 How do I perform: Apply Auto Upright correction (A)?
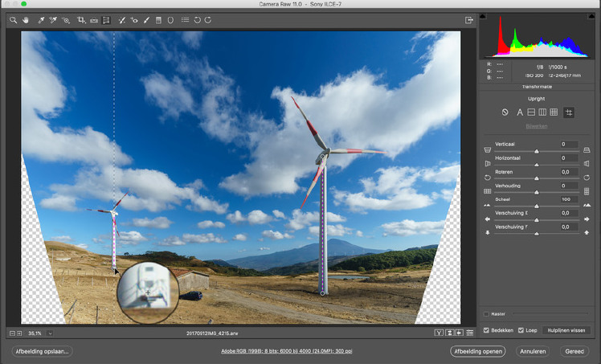pos(519,112)
